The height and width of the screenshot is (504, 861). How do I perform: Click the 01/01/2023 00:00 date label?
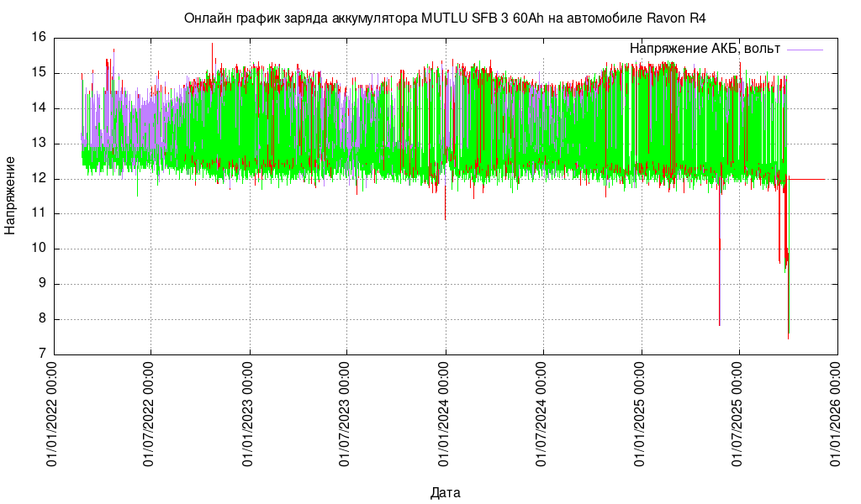click(249, 414)
